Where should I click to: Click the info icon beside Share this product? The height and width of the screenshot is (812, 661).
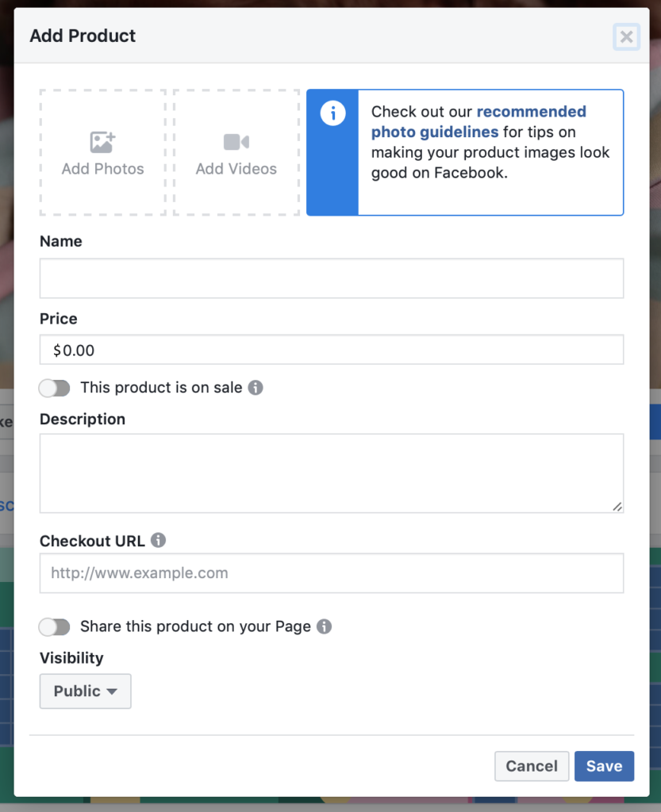tap(323, 626)
